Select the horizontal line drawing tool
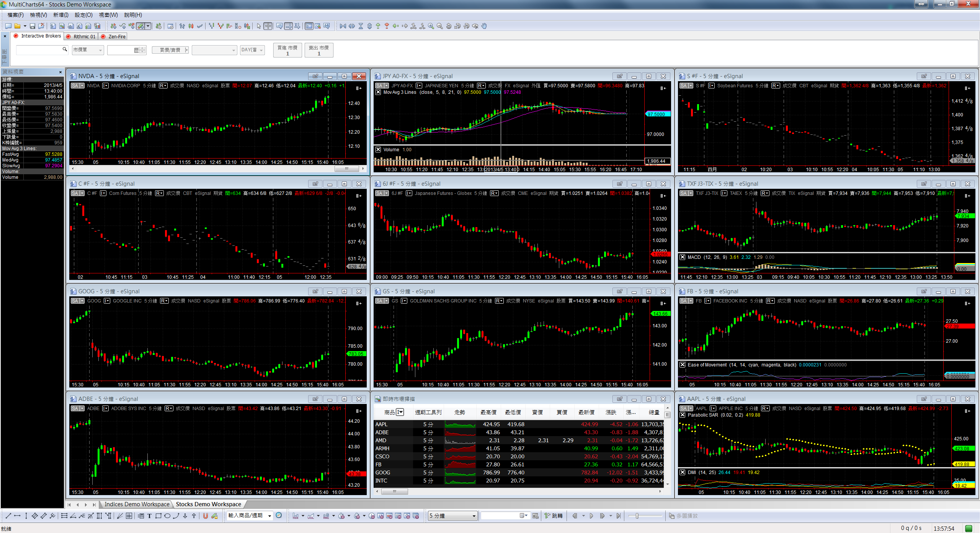 tap(17, 516)
